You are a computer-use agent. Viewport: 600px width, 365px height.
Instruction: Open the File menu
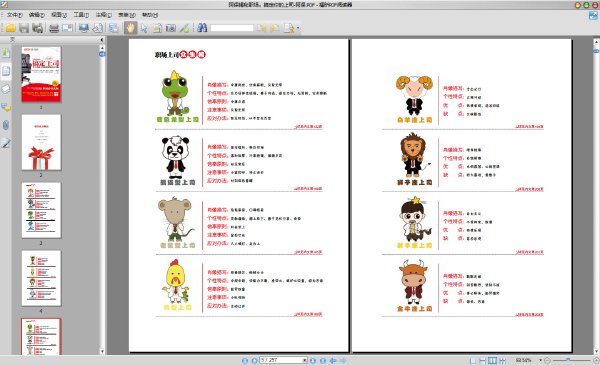[x=14, y=15]
